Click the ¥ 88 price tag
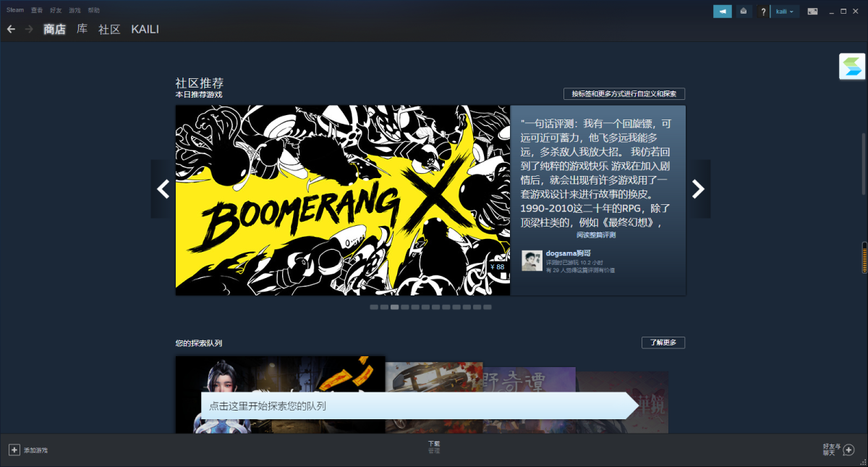Viewport: 868px width, 467px height. point(498,267)
